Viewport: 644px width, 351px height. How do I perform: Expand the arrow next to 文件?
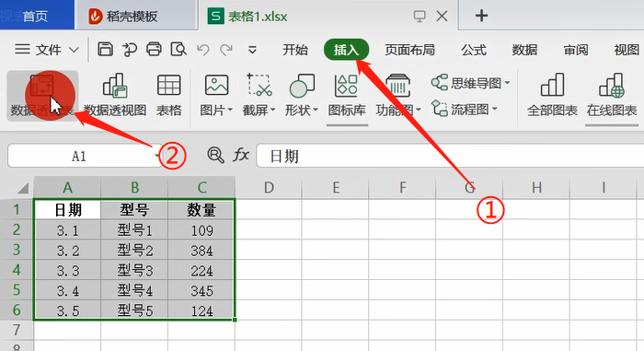pos(74,50)
